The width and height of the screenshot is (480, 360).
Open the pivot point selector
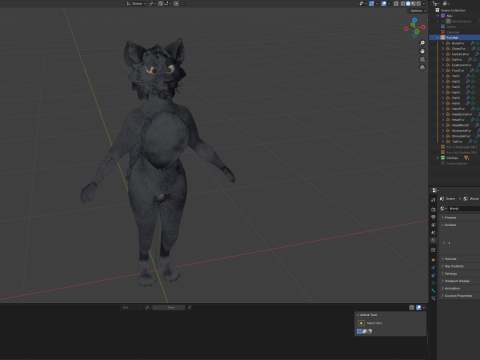pyautogui.click(x=152, y=3)
